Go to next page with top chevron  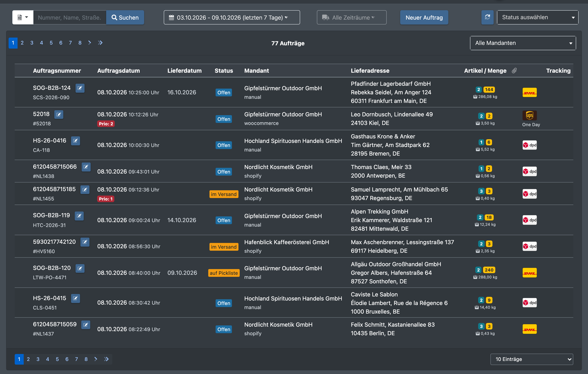click(90, 43)
